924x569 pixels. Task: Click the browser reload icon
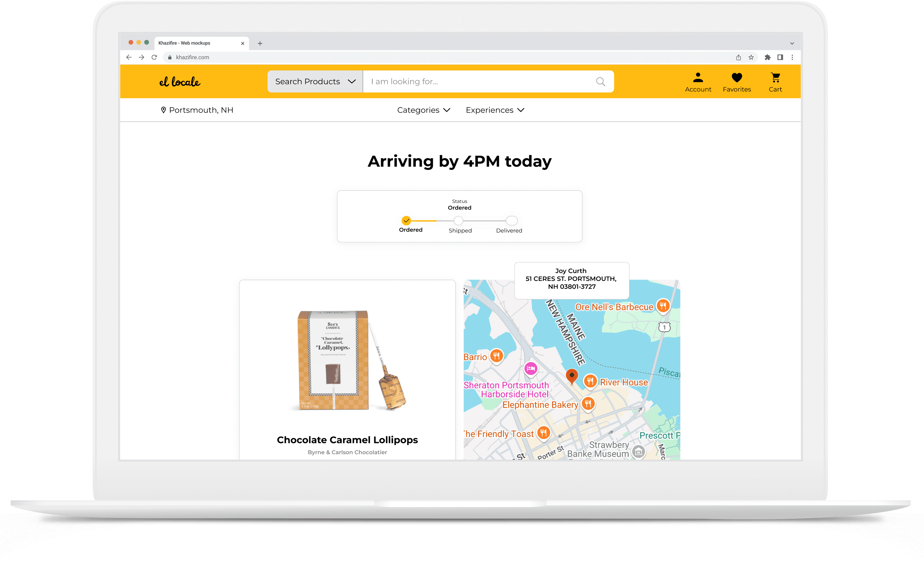tap(154, 57)
